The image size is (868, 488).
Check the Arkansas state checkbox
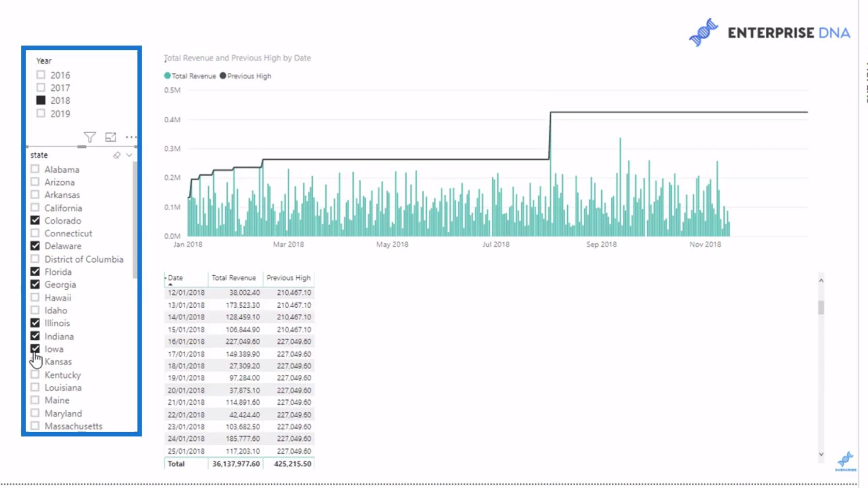click(35, 195)
